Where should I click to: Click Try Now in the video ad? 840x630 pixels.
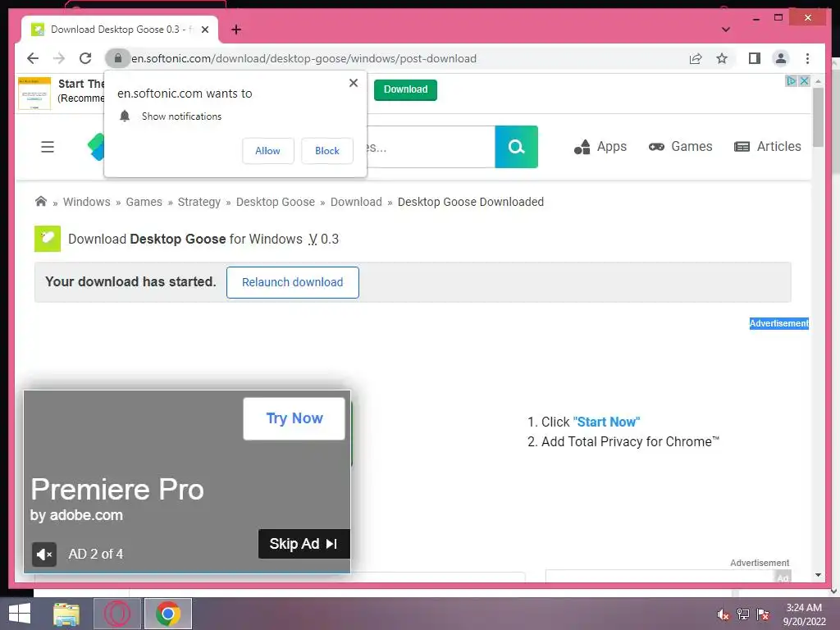tap(294, 418)
